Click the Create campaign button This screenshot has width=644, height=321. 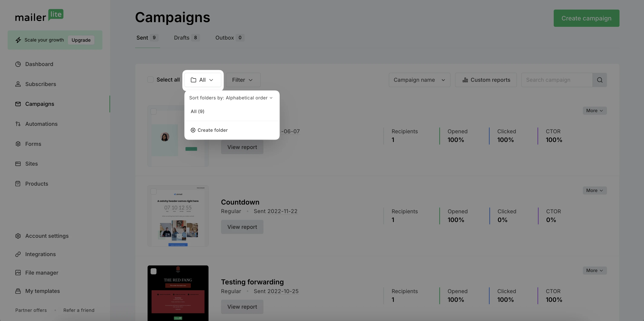586,18
